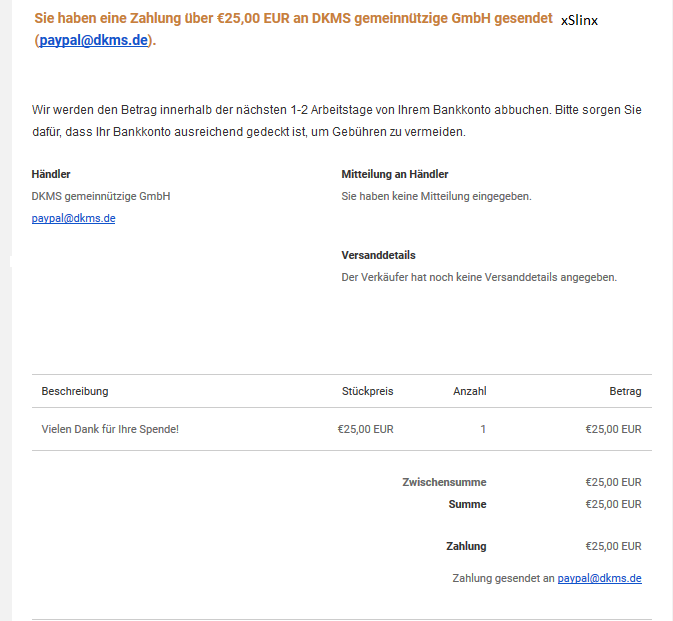
Task: Click the Versanddetails heading
Action: pos(378,255)
